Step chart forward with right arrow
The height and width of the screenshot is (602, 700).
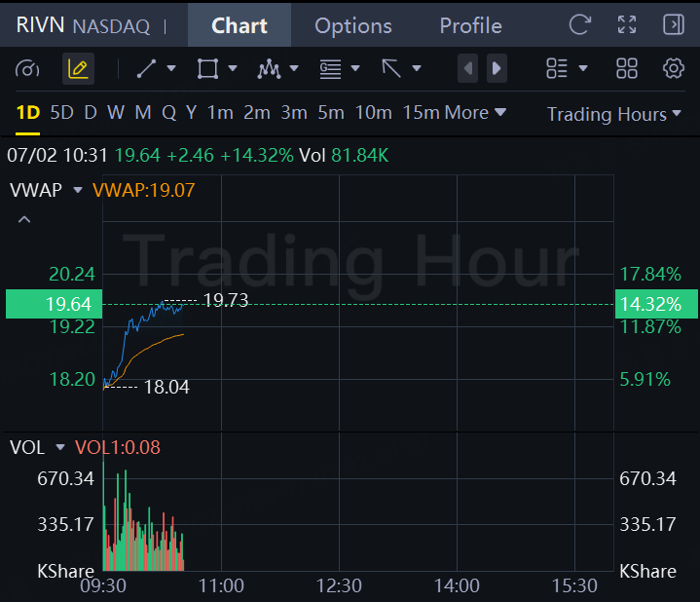pyautogui.click(x=497, y=68)
